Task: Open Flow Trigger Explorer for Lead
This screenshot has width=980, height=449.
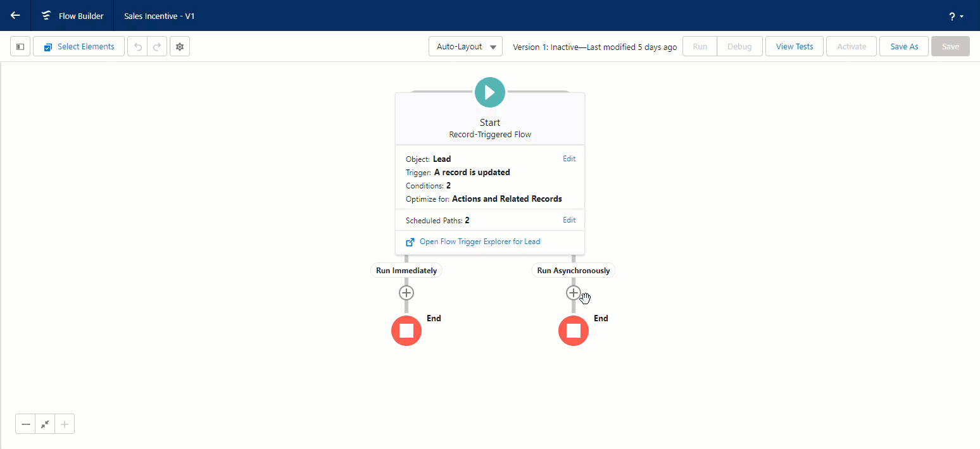Action: pyautogui.click(x=479, y=241)
